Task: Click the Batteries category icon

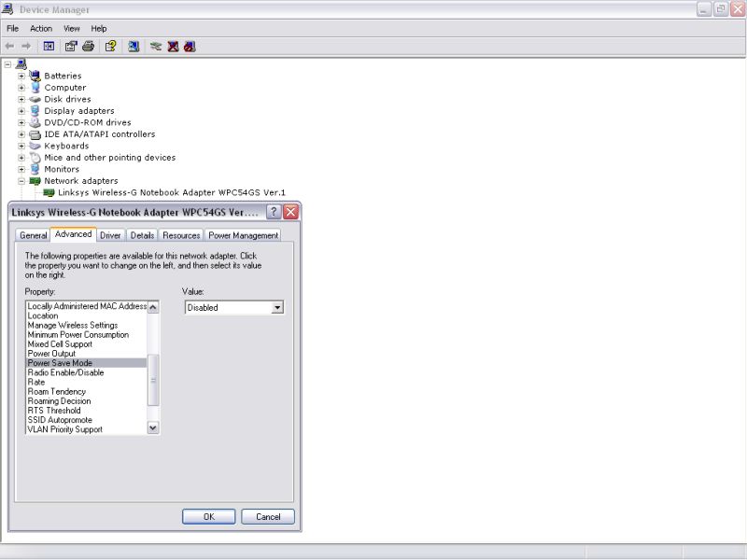Action: (35, 76)
